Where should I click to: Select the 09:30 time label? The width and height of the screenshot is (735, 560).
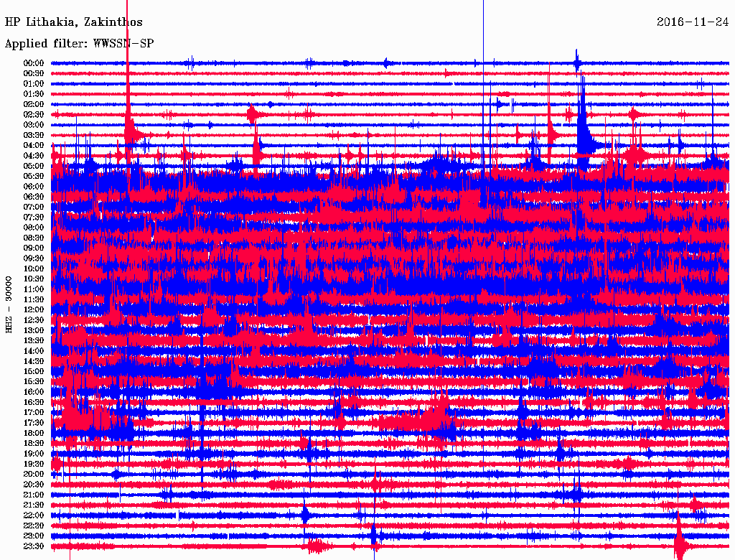pyautogui.click(x=34, y=258)
